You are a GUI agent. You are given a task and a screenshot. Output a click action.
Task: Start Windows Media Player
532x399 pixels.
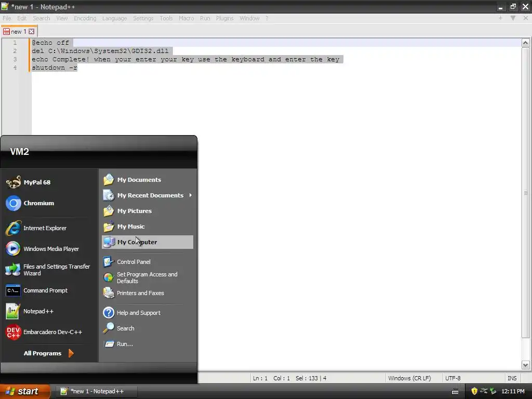coord(43,249)
